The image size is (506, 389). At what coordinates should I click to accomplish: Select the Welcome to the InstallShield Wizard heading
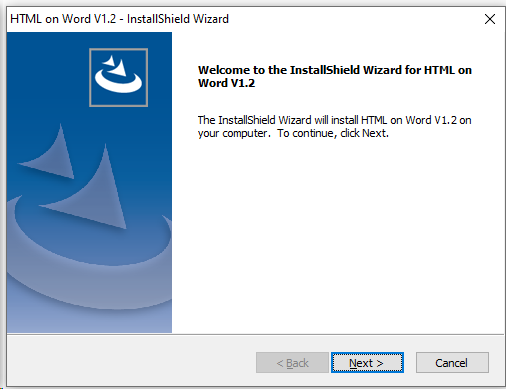(x=335, y=76)
